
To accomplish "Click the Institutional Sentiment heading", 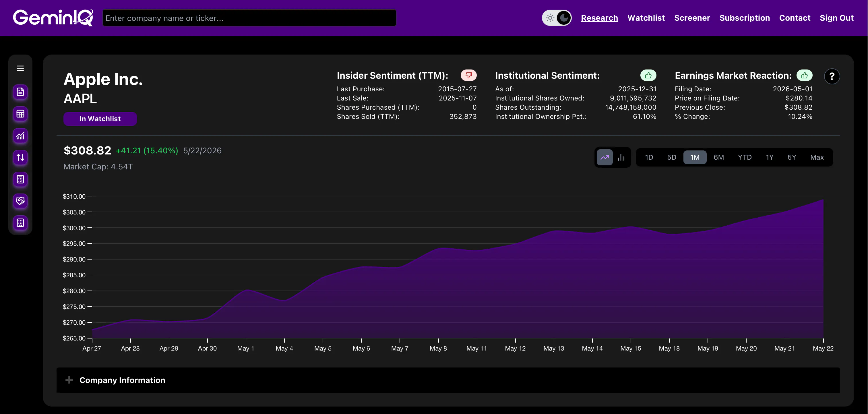I will [x=547, y=76].
